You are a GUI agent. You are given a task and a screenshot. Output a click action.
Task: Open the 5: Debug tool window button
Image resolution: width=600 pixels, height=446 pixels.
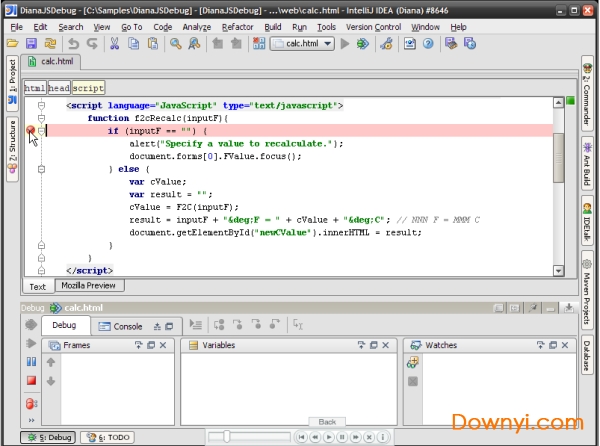pyautogui.click(x=48, y=437)
